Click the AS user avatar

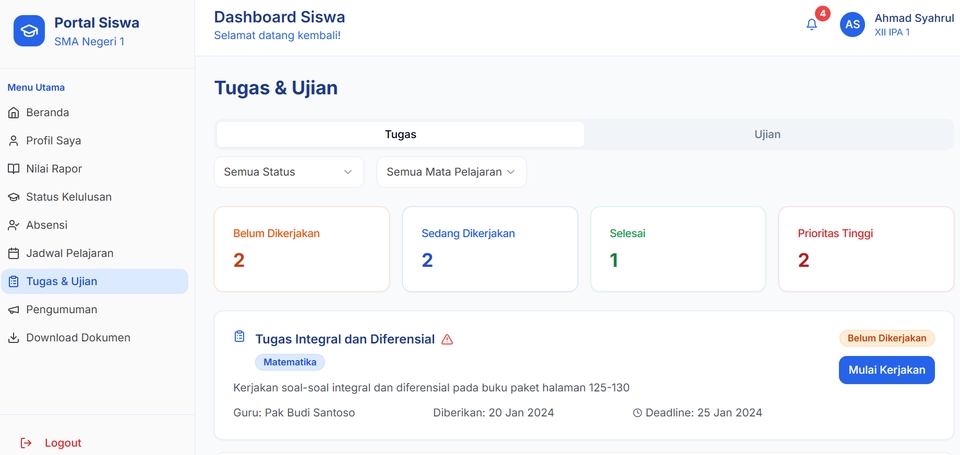click(852, 25)
